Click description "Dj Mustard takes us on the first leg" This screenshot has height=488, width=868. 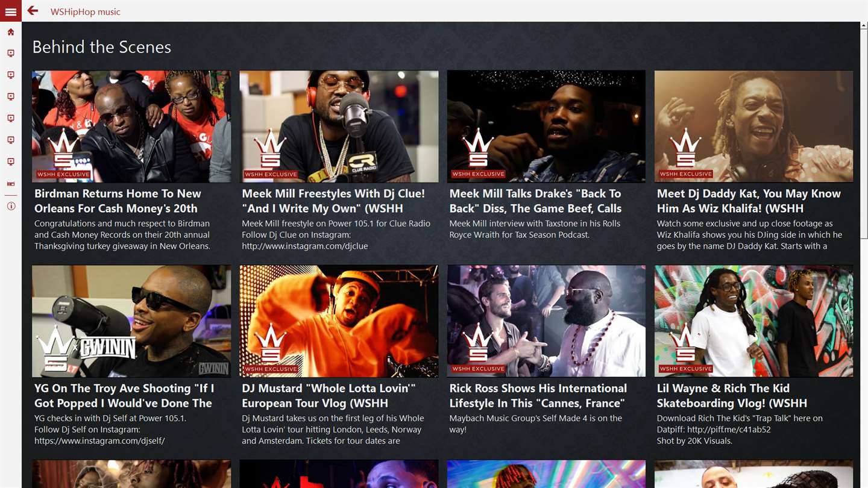[332, 430]
